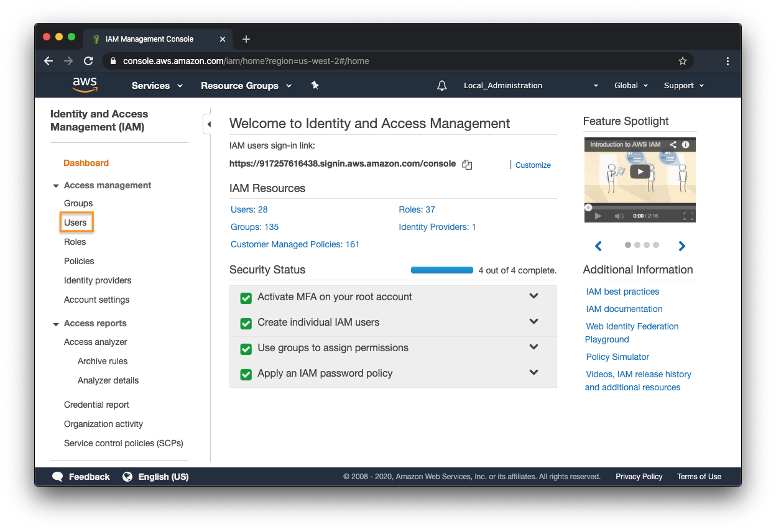Open the Services dropdown menu
This screenshot has width=776, height=532.
[x=157, y=86]
